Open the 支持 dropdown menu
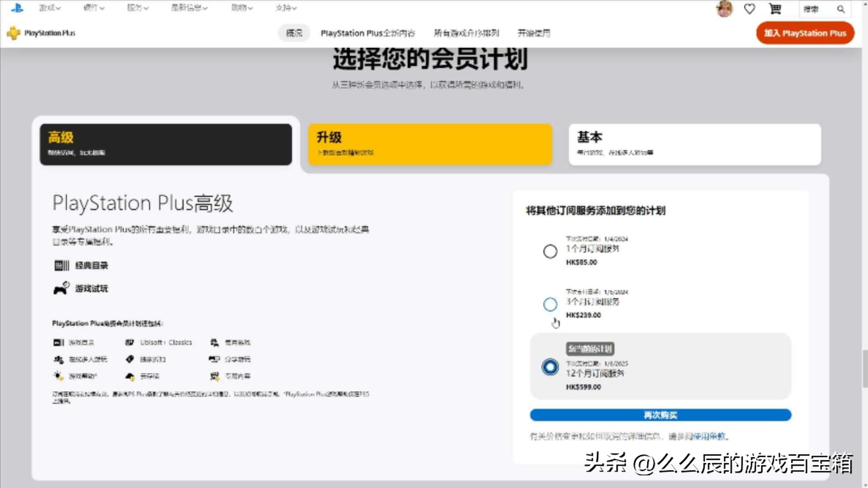Screen dimensions: 868x488 pyautogui.click(x=286, y=8)
